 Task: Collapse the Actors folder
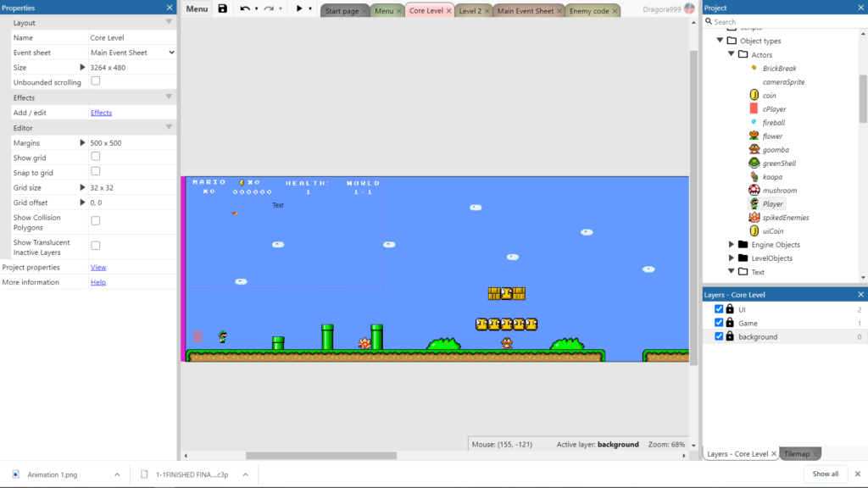[732, 54]
